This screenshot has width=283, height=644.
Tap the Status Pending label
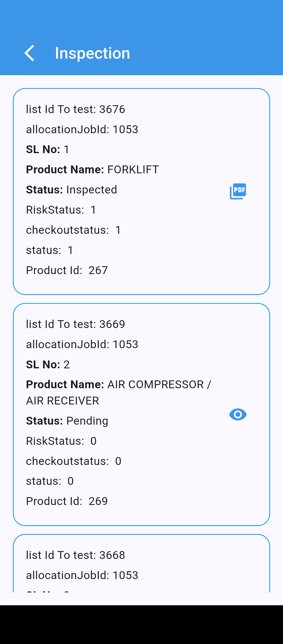(67, 421)
